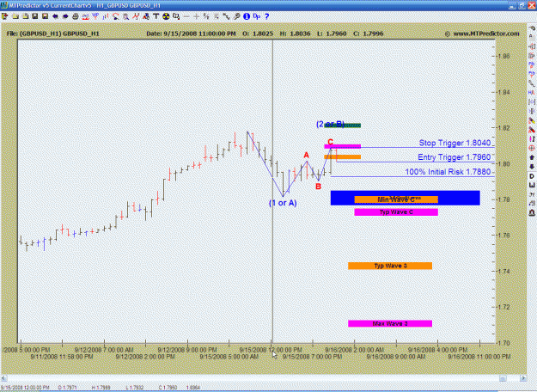Click the horizontal scrollbar right arrow
537x392 pixels.
pyautogui.click(x=523, y=378)
